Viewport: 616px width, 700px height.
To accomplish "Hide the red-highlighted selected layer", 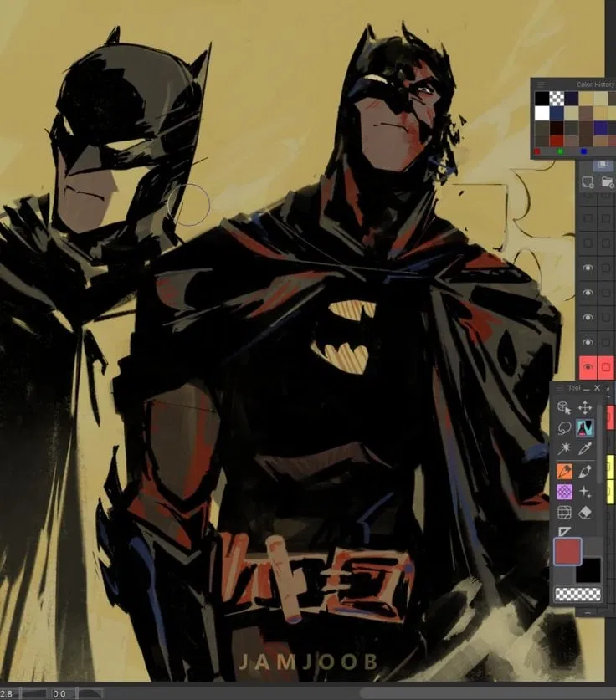I will (588, 367).
